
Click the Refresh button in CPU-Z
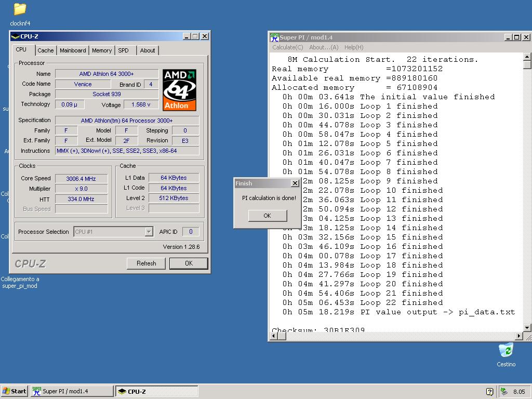click(146, 263)
